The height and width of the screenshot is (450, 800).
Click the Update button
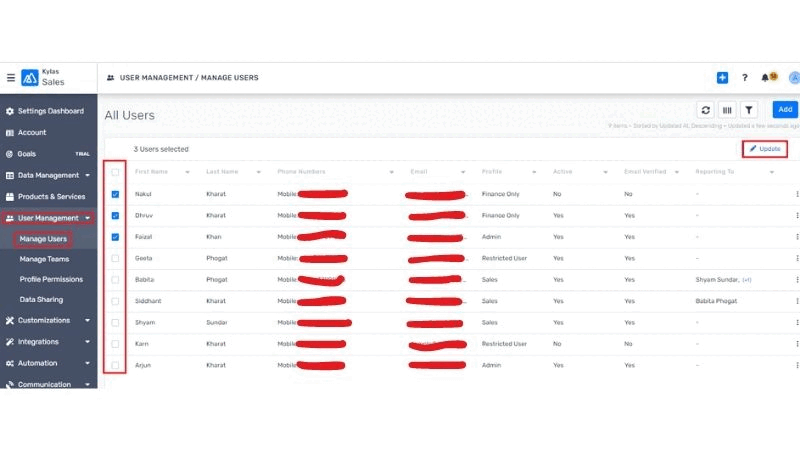765,149
